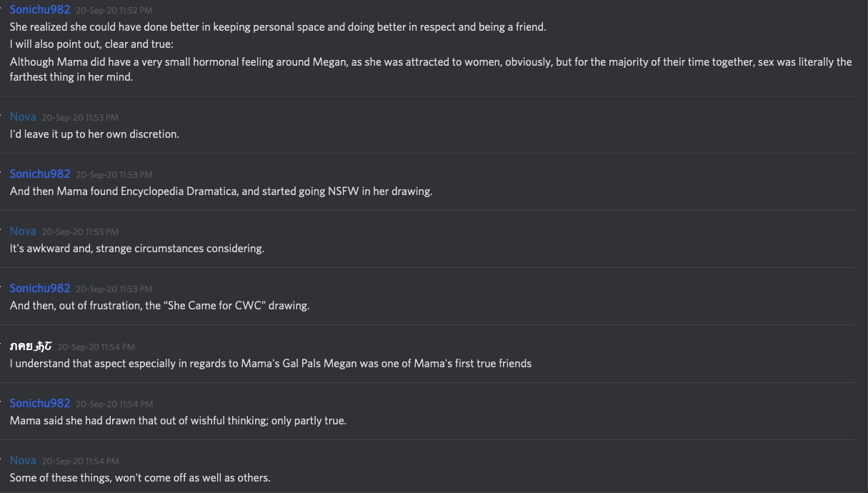Click the message about Mama's Gal Pals Megan
868x493 pixels.
pos(271,363)
